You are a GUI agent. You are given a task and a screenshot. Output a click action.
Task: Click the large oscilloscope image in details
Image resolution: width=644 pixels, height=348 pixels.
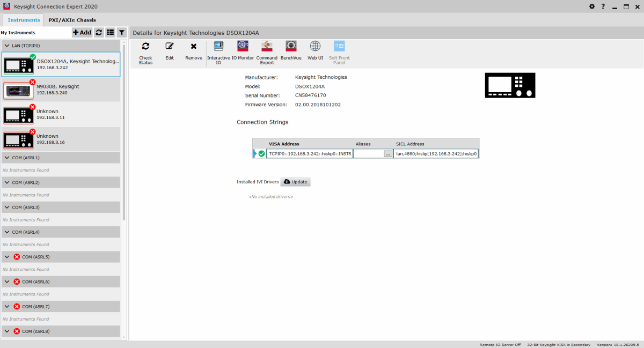coord(510,85)
